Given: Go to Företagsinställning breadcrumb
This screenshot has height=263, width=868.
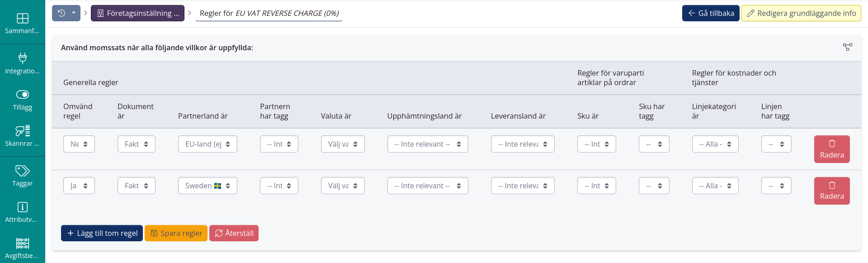Looking at the screenshot, I should [137, 13].
